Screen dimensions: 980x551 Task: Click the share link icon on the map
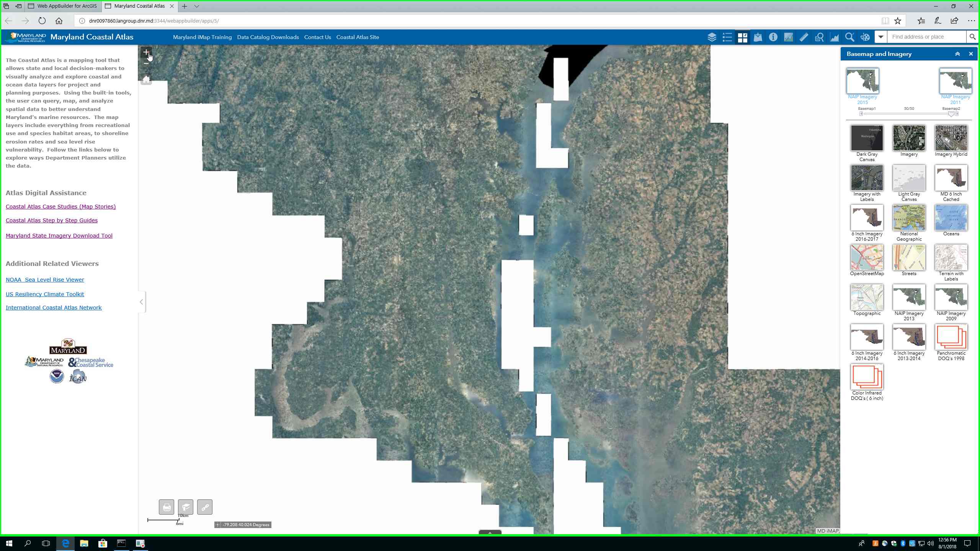(205, 507)
